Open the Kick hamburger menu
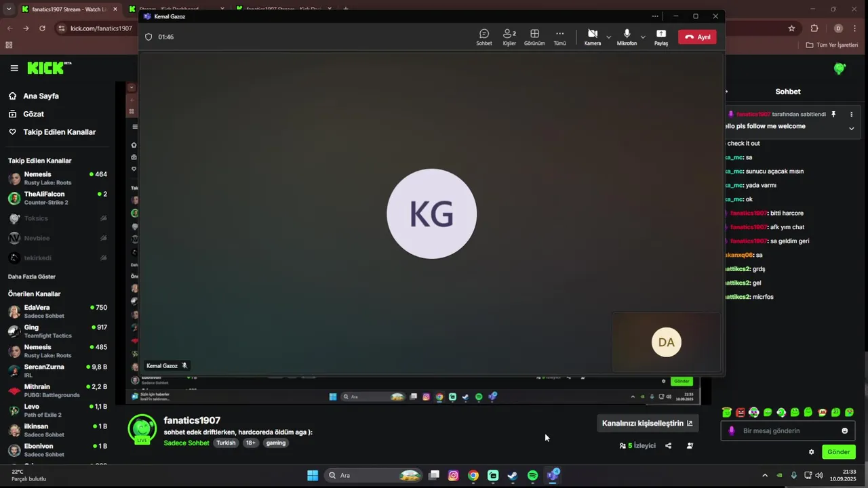 [14, 68]
